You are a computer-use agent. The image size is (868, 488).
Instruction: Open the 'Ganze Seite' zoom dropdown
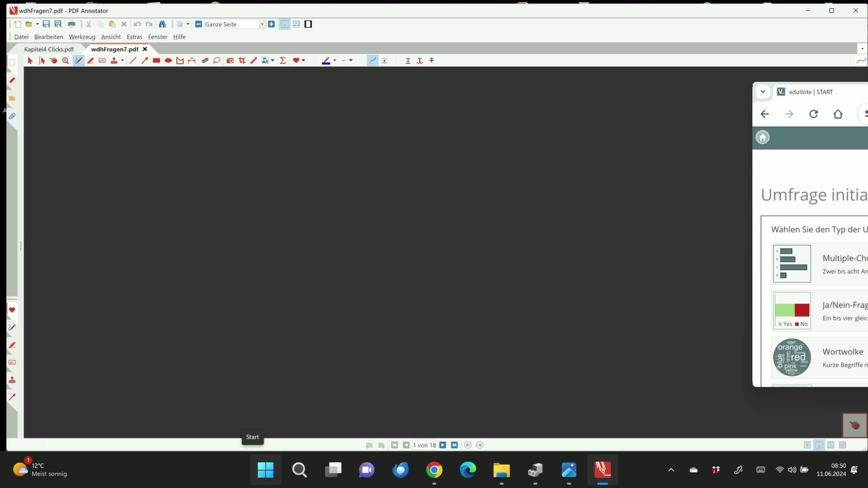tap(262, 24)
